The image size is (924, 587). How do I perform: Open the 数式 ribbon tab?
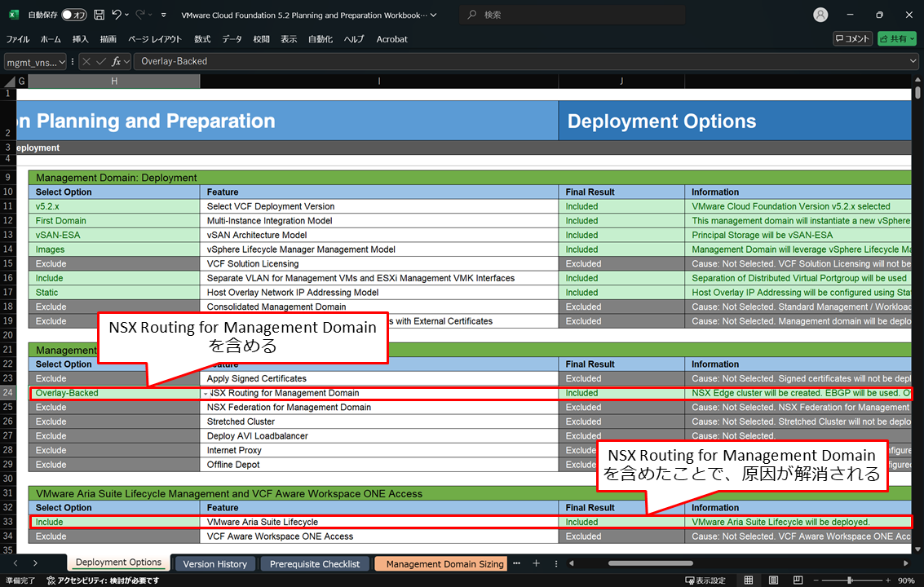click(202, 39)
